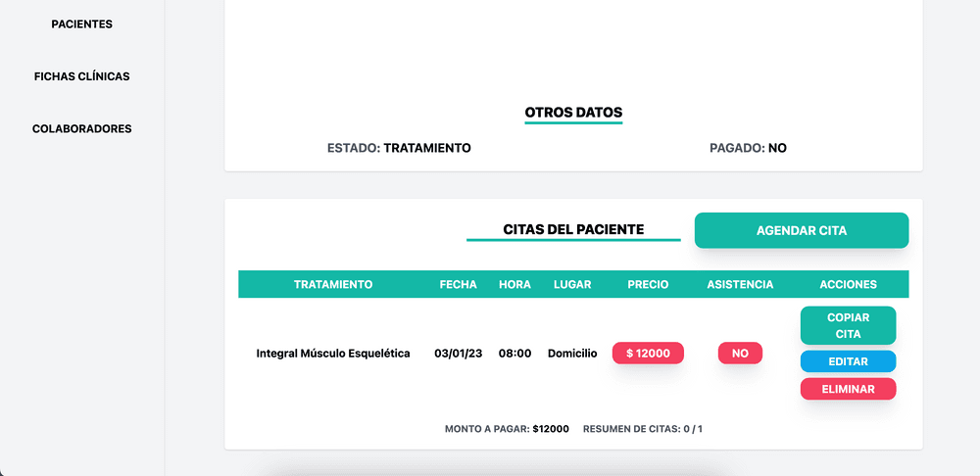980x476 pixels.
Task: Click the 08:00 time cell
Action: pyautogui.click(x=515, y=354)
